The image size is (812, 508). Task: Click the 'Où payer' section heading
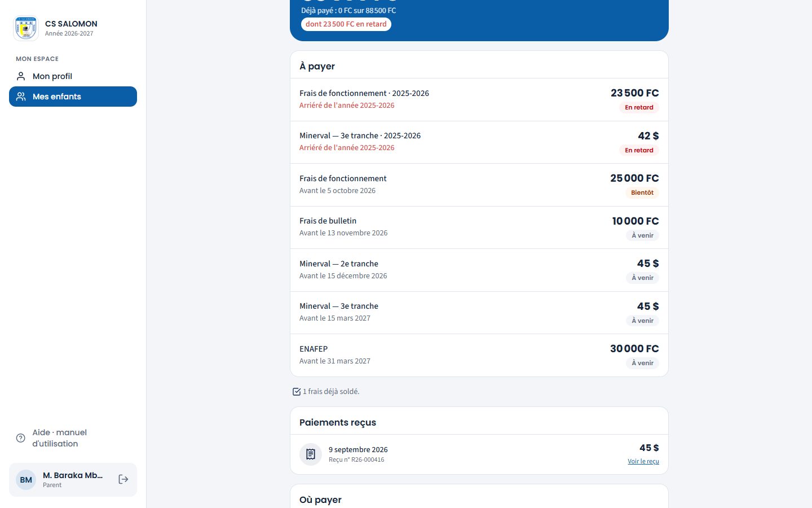click(320, 500)
